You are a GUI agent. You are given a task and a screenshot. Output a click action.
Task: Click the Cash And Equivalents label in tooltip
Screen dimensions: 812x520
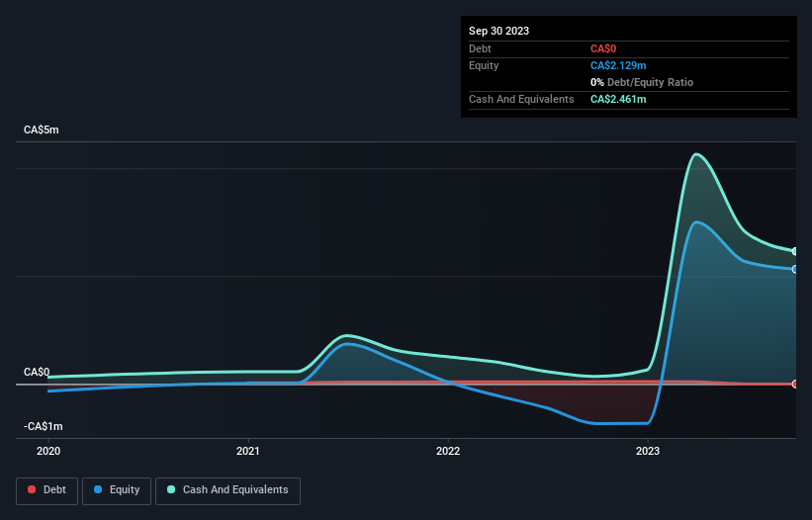[x=521, y=99]
